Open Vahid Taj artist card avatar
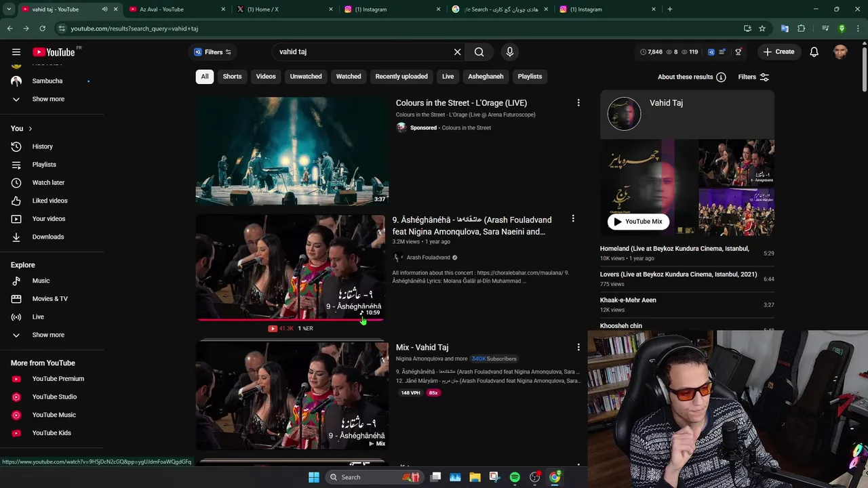Image resolution: width=868 pixels, height=488 pixels. point(624,114)
